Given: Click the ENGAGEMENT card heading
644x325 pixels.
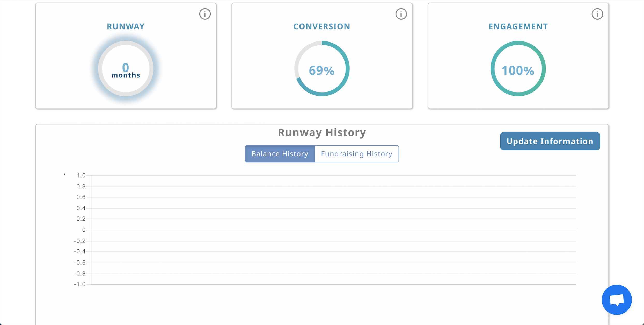Looking at the screenshot, I should coord(518,26).
